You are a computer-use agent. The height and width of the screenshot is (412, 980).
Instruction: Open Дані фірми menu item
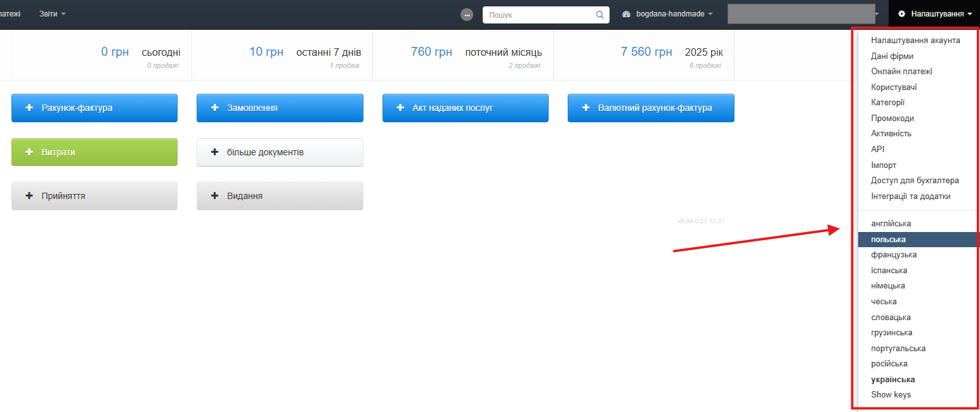coord(892,56)
